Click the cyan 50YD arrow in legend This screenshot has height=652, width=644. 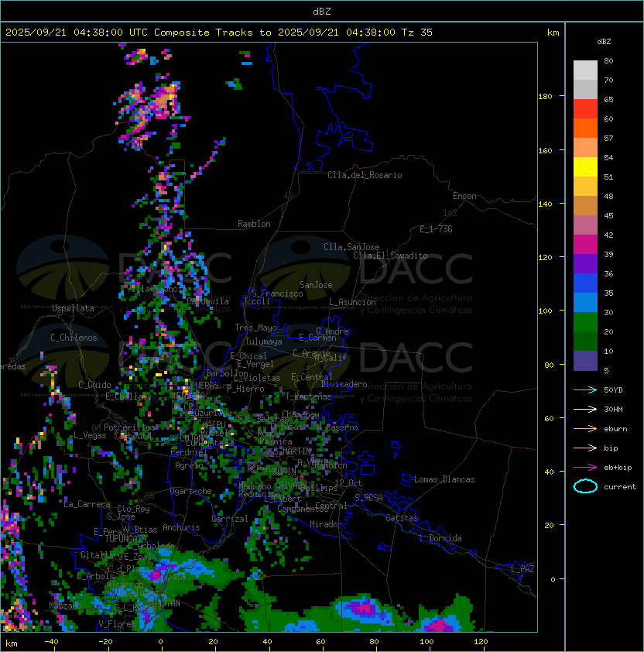(585, 389)
